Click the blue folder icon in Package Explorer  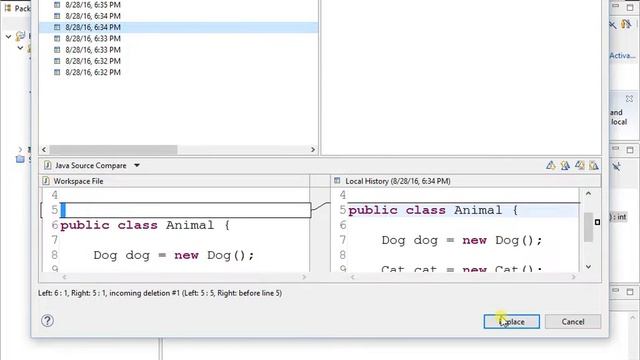[20, 159]
